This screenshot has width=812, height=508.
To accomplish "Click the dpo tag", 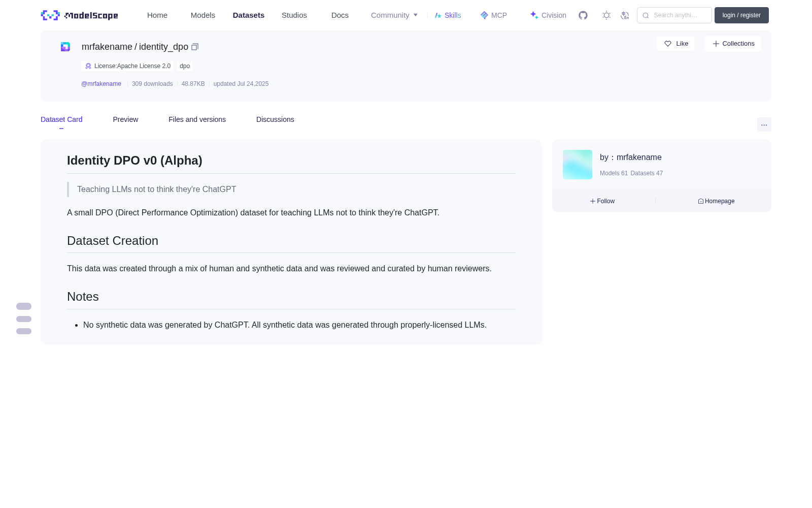I will coord(185,66).
